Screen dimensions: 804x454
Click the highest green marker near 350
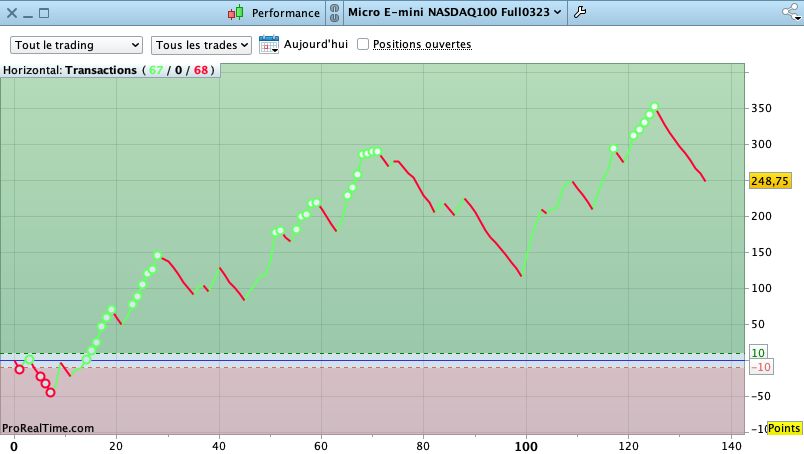pyautogui.click(x=654, y=107)
